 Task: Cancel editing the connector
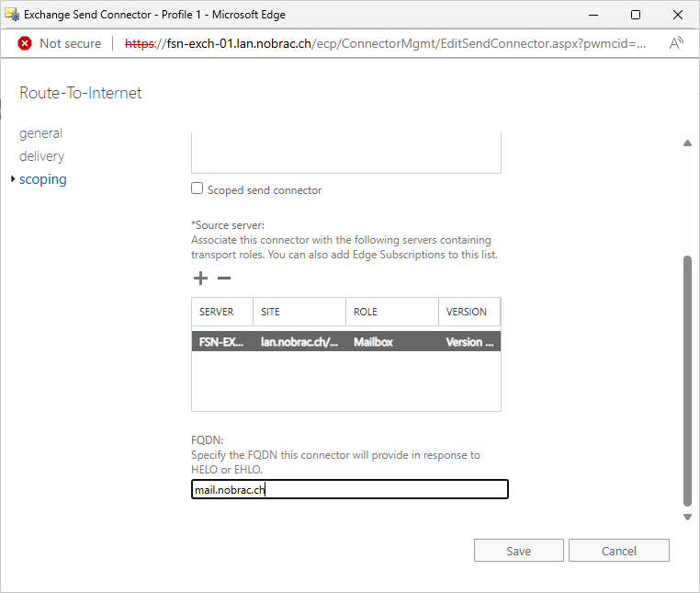619,551
